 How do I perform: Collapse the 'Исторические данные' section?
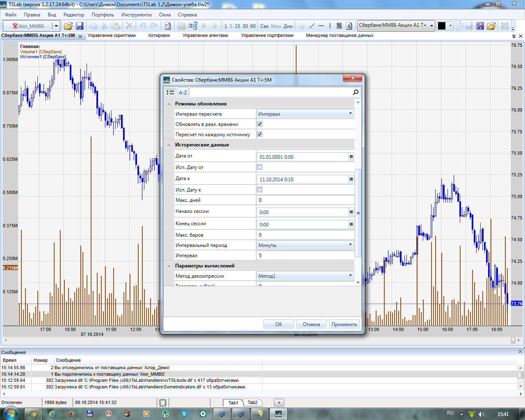pos(169,145)
